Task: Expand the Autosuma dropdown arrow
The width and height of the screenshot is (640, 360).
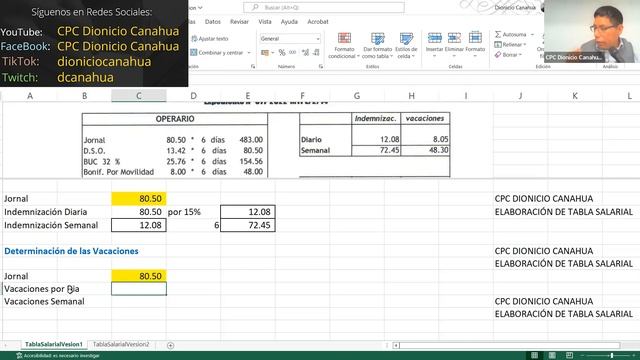Action: click(x=532, y=34)
